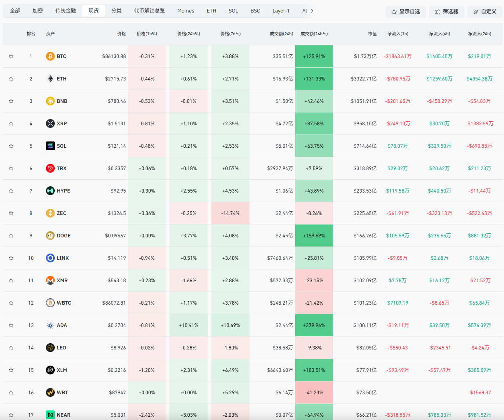Click the ETH coin logo
504x420 pixels.
(x=50, y=79)
